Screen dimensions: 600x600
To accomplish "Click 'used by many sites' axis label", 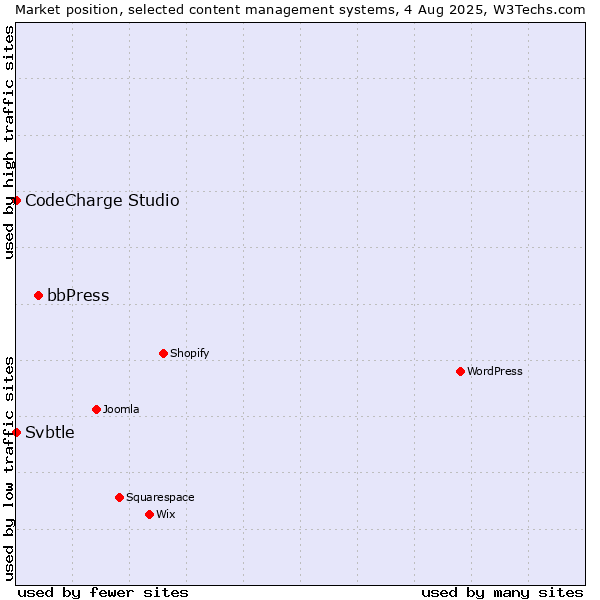I will tap(502, 593).
